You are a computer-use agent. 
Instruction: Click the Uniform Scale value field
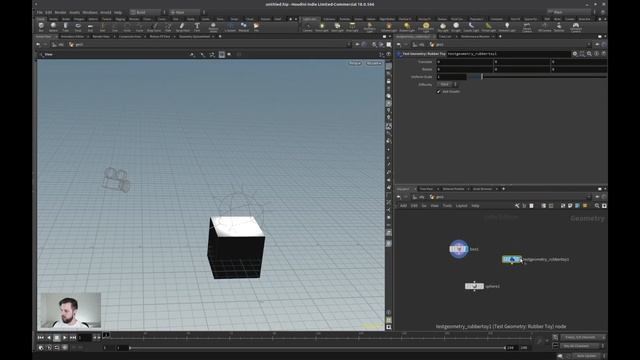point(451,76)
